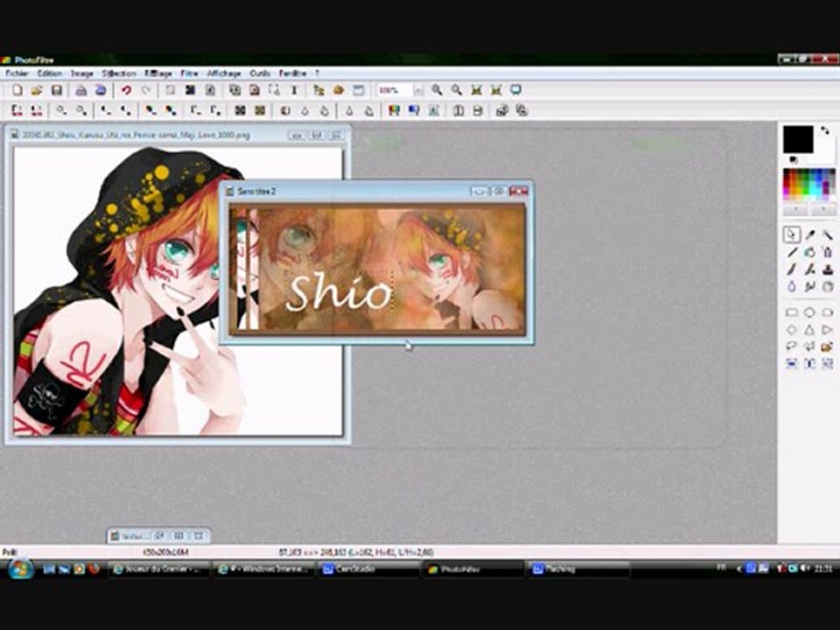Insert text with the T toolbar icon
This screenshot has width=840, height=630.
[x=294, y=90]
